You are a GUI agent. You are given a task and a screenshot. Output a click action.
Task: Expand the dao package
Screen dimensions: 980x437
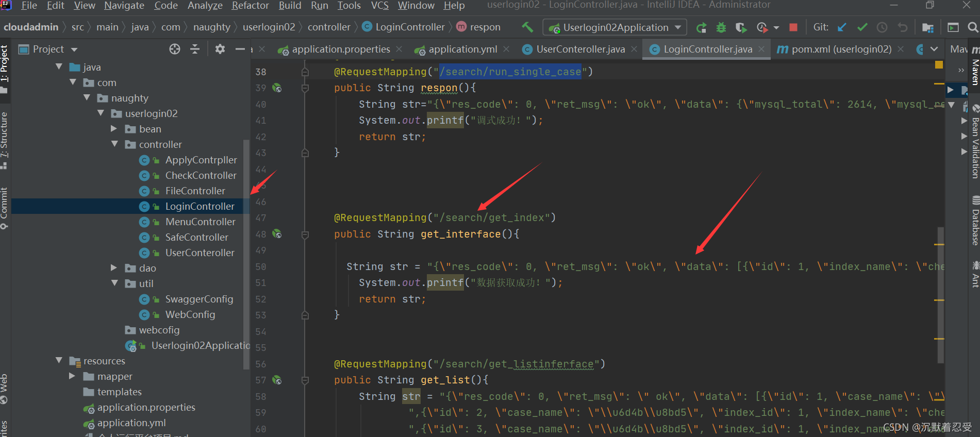pos(114,268)
